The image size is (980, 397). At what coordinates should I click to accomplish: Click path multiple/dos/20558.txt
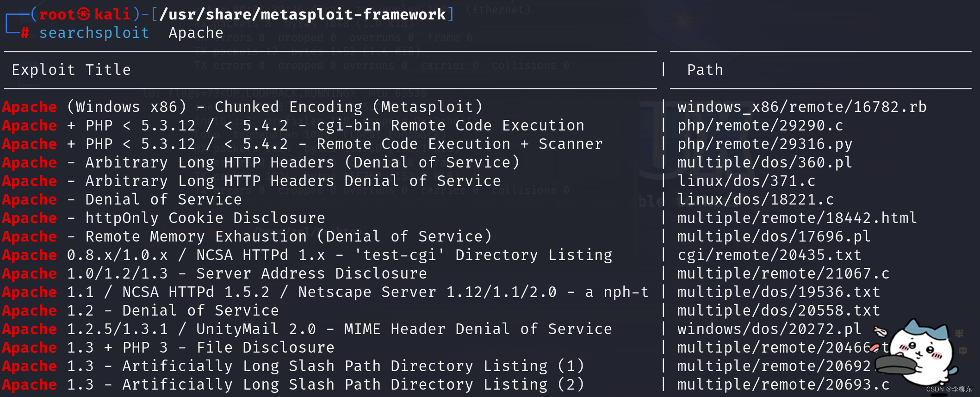(779, 310)
